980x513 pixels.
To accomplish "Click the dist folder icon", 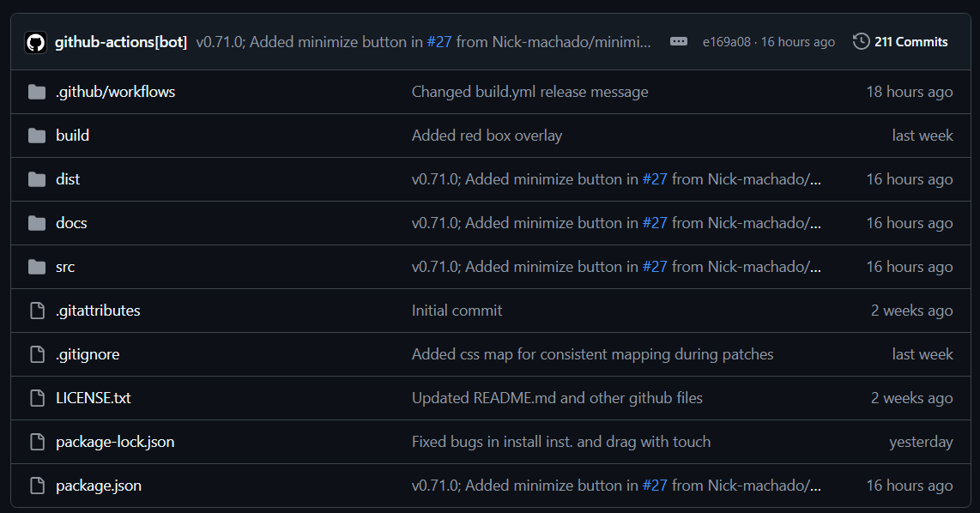I will coord(37,180).
